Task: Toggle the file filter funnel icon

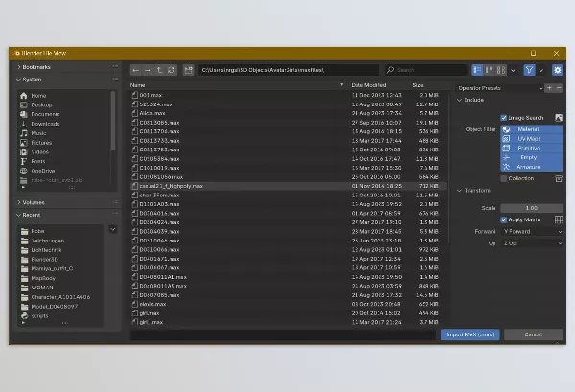Action: pos(529,70)
